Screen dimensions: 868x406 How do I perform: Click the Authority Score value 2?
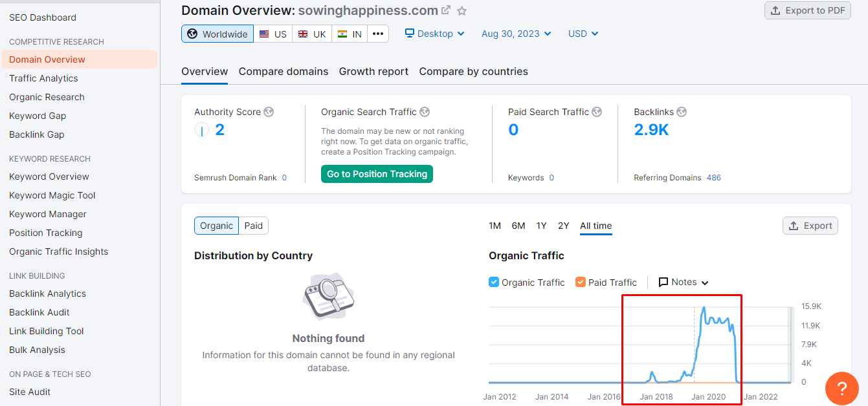coord(219,130)
